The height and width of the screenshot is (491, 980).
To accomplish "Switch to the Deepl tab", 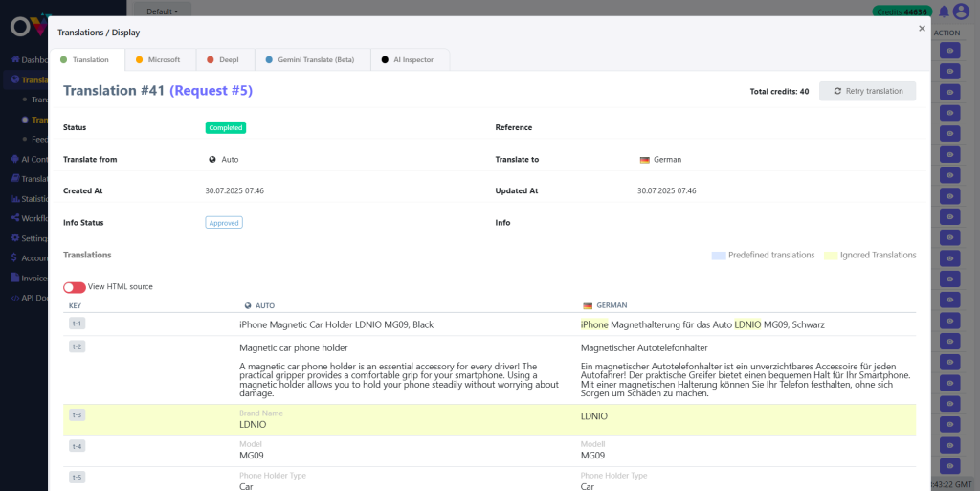I will point(226,60).
